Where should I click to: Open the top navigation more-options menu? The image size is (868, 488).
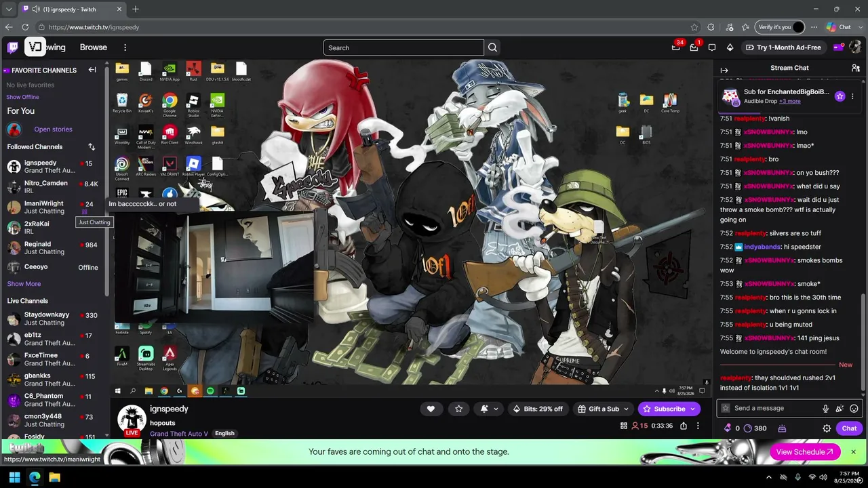click(125, 47)
